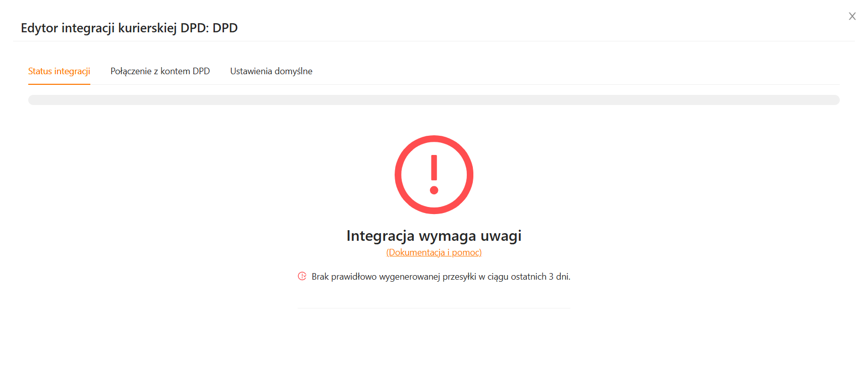This screenshot has width=868, height=369.
Task: Click the large red exclamation warning icon
Action: point(433,174)
